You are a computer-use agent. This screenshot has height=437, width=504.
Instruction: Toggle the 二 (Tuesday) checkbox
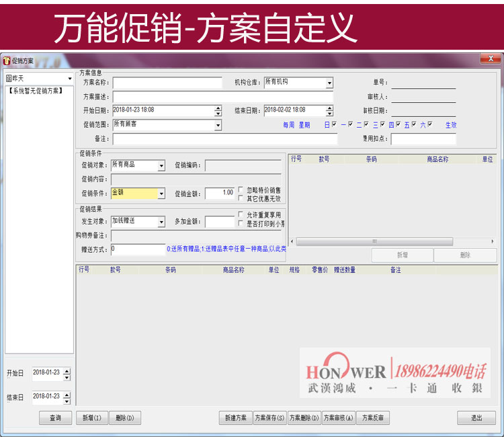[366, 124]
